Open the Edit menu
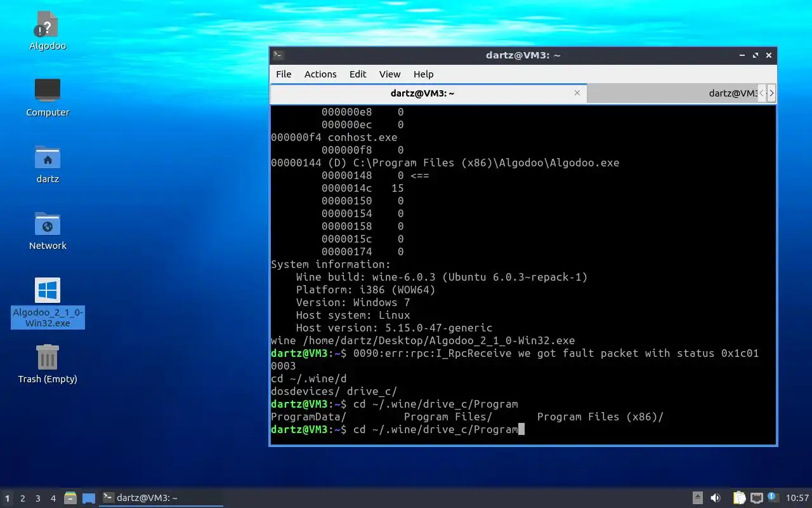The width and height of the screenshot is (812, 508). point(358,74)
